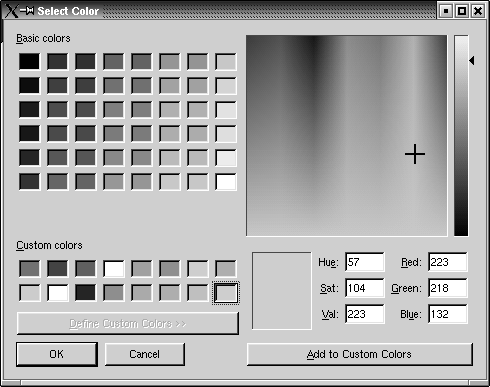Pick the last top-row Basic colors swatch
This screenshot has width=490, height=387.
click(226, 62)
